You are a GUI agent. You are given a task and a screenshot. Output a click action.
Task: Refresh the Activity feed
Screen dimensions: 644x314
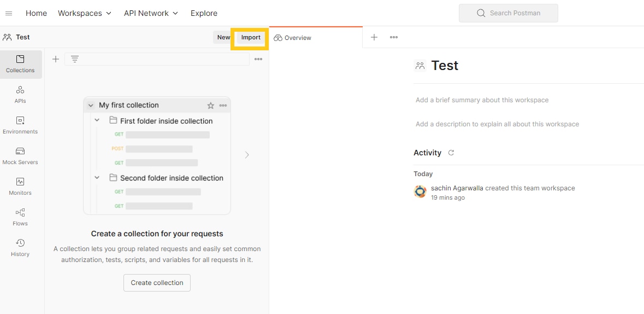click(x=451, y=153)
